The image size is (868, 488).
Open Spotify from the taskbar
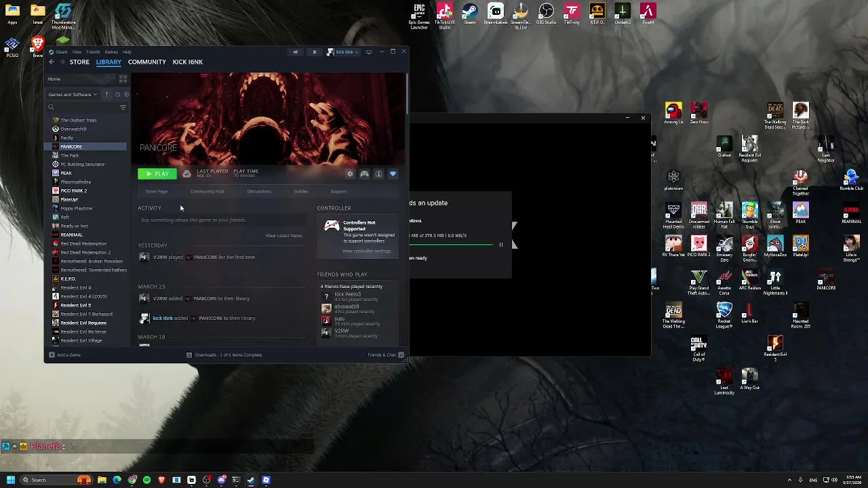(x=146, y=480)
